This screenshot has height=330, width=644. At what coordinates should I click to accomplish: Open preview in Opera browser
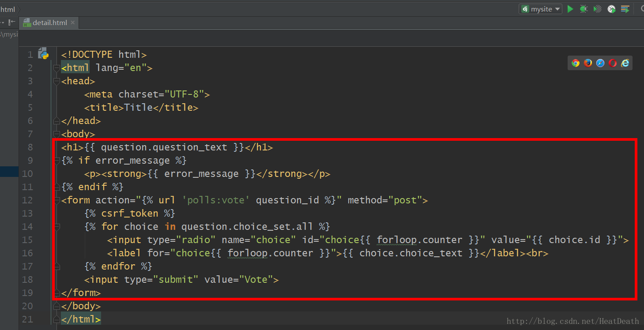(613, 63)
